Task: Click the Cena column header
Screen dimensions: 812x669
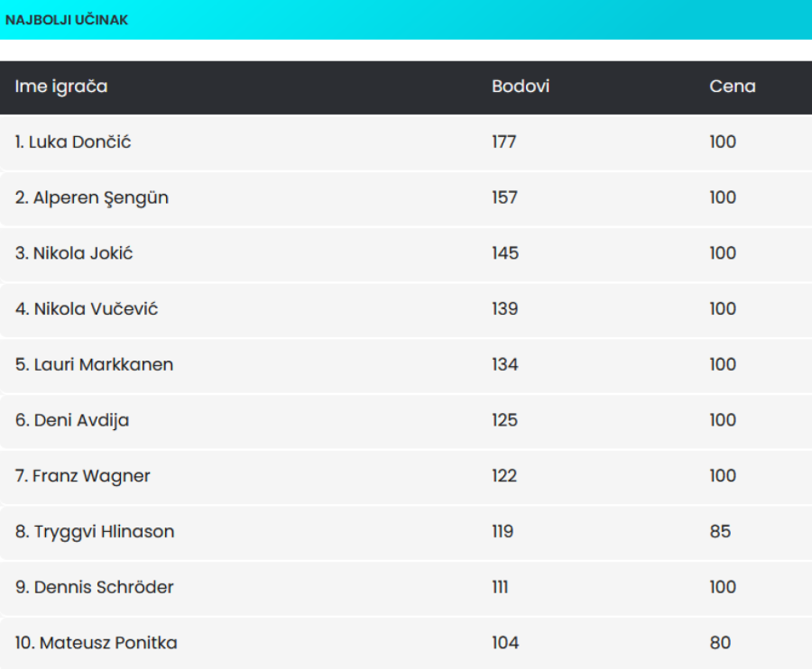Action: [733, 87]
